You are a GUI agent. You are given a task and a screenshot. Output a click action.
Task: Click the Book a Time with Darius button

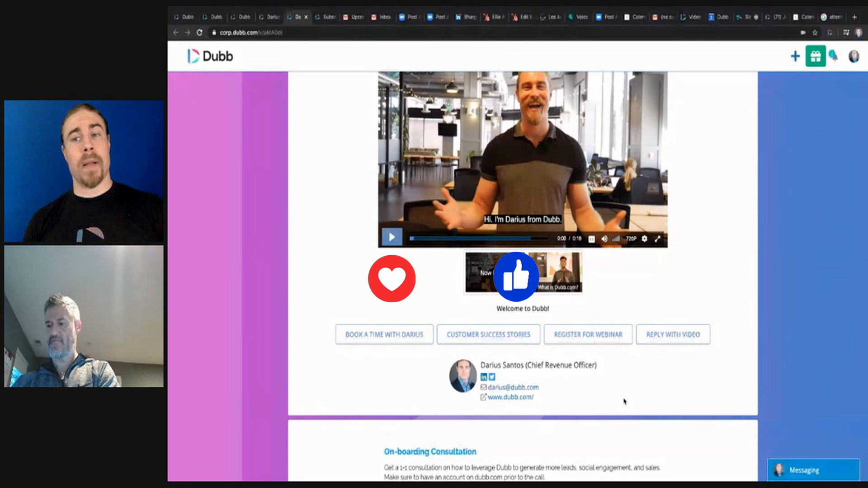click(384, 334)
